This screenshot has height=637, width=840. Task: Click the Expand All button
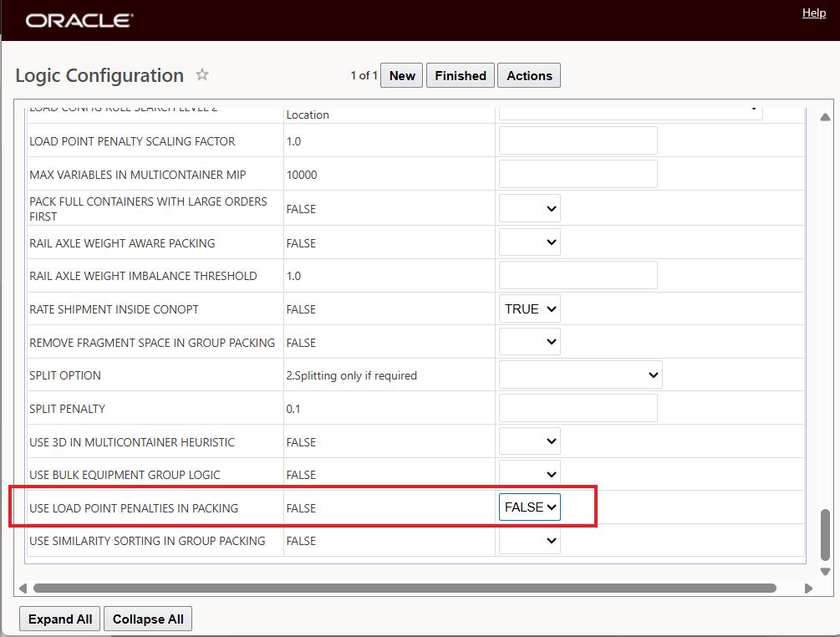[59, 619]
